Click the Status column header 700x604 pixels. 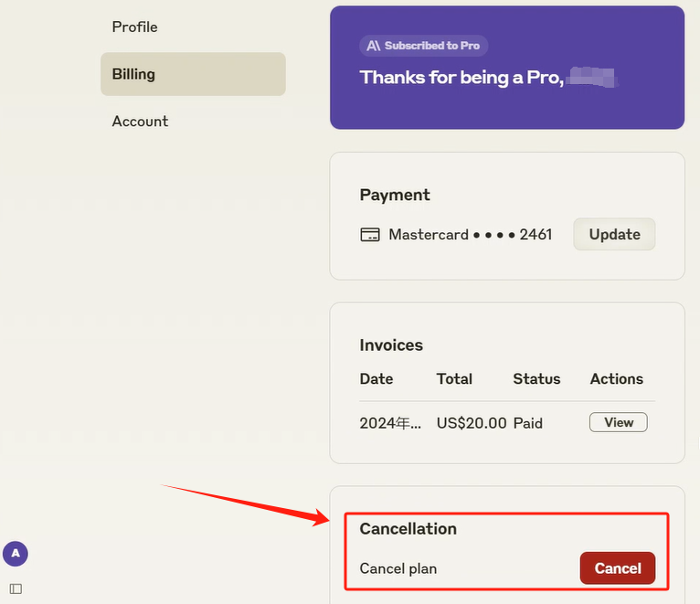[x=536, y=378]
